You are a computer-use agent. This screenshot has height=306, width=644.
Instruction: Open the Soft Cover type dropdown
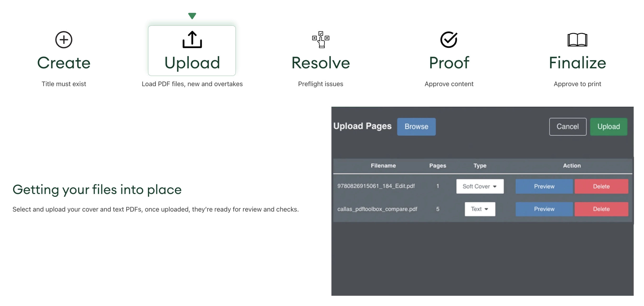click(480, 186)
